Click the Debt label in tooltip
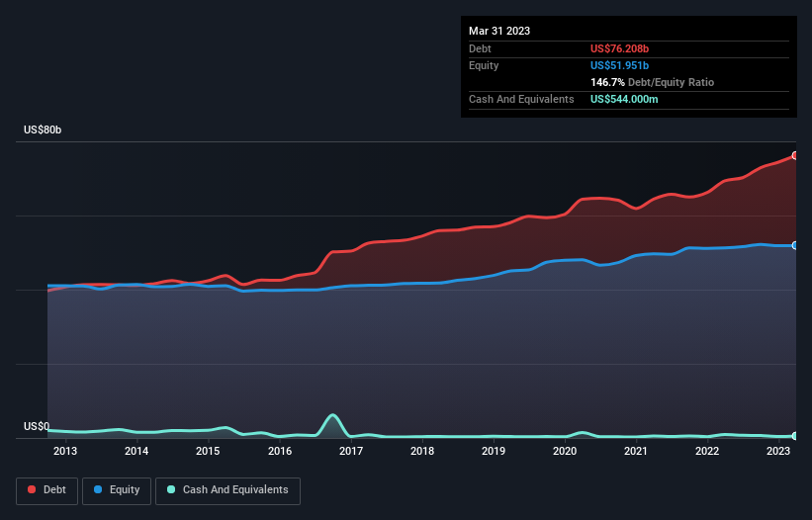The height and width of the screenshot is (520, 812). click(480, 48)
